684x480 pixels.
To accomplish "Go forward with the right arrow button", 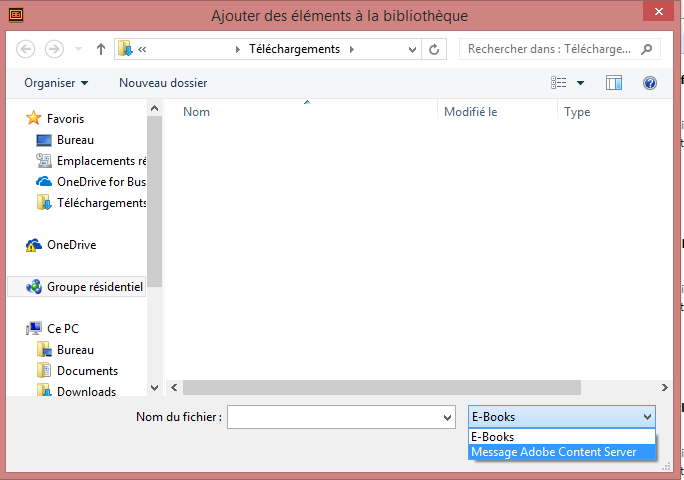I will 54,49.
